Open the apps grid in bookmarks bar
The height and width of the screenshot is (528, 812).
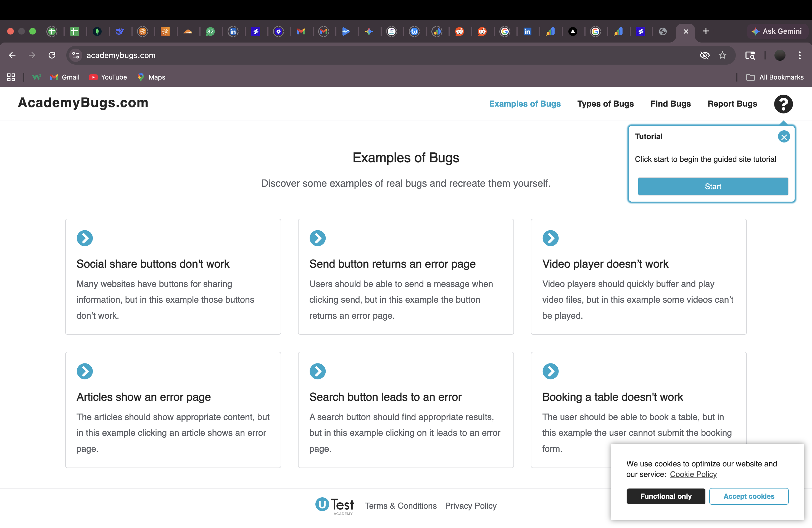click(11, 77)
